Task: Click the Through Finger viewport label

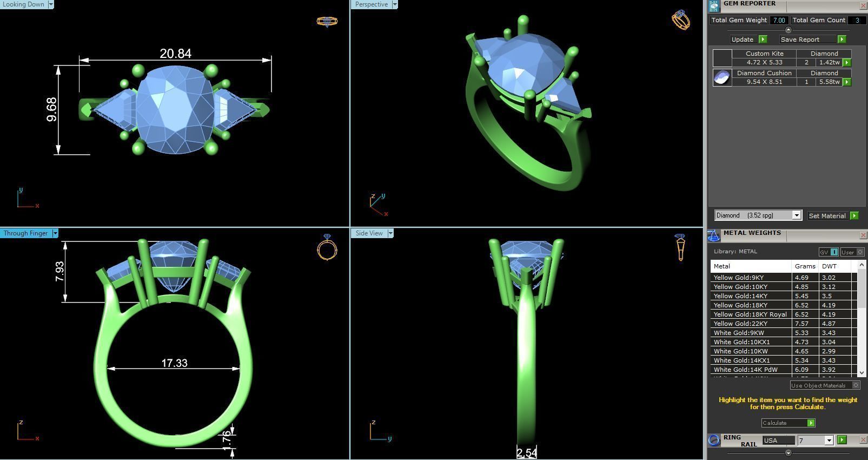Action: pyautogui.click(x=25, y=233)
